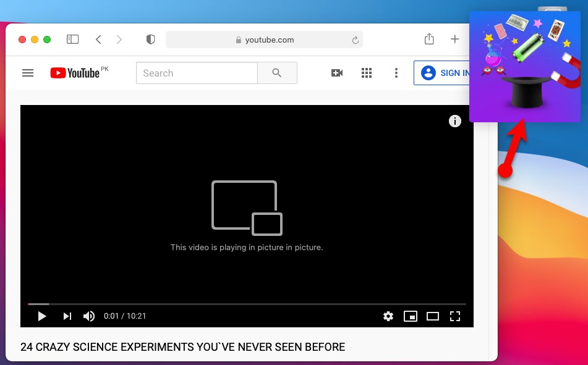This screenshot has width=588, height=365.
Task: Click the YouTube logo
Action: pyautogui.click(x=75, y=73)
